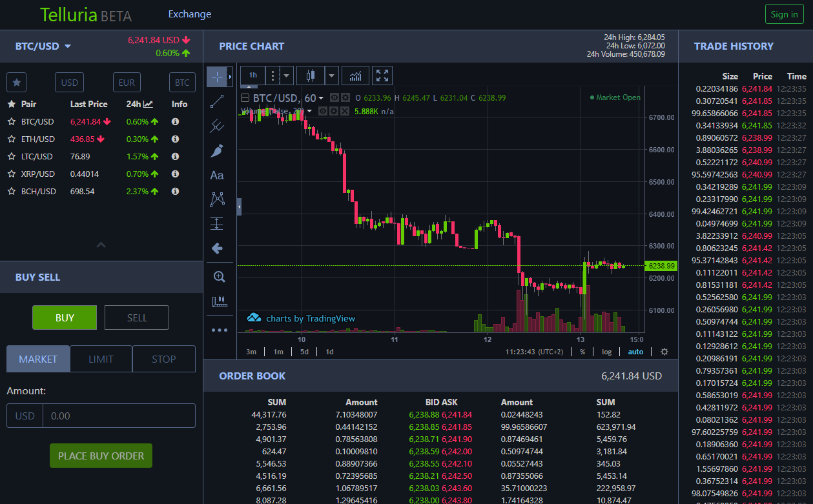Hide the BTC/USD series with eye icon
Image resolution: width=813 pixels, height=504 pixels.
click(334, 97)
